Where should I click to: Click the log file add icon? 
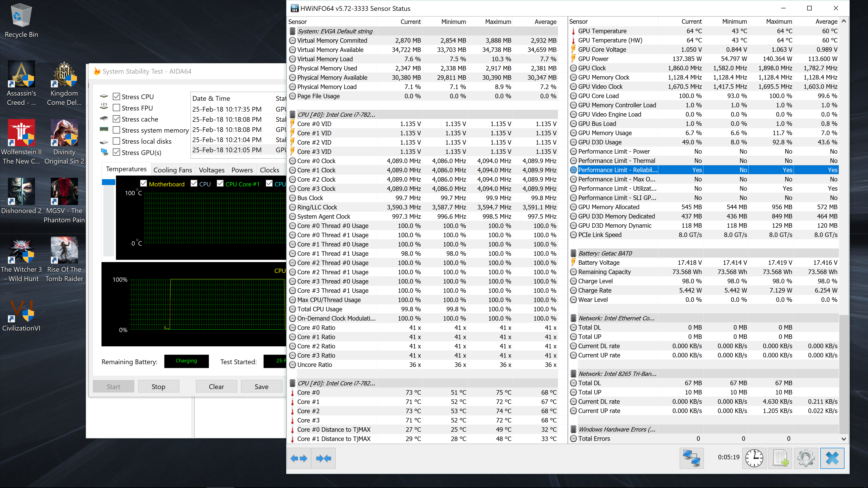pyautogui.click(x=780, y=458)
